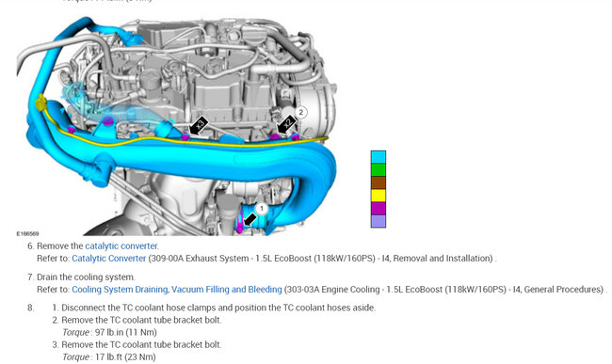
Task: Click the engine diagram illustration
Action: [x=177, y=125]
